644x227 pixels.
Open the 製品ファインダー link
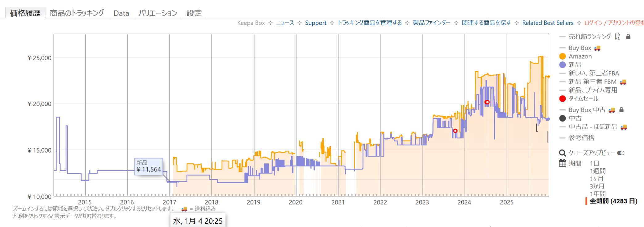(431, 23)
